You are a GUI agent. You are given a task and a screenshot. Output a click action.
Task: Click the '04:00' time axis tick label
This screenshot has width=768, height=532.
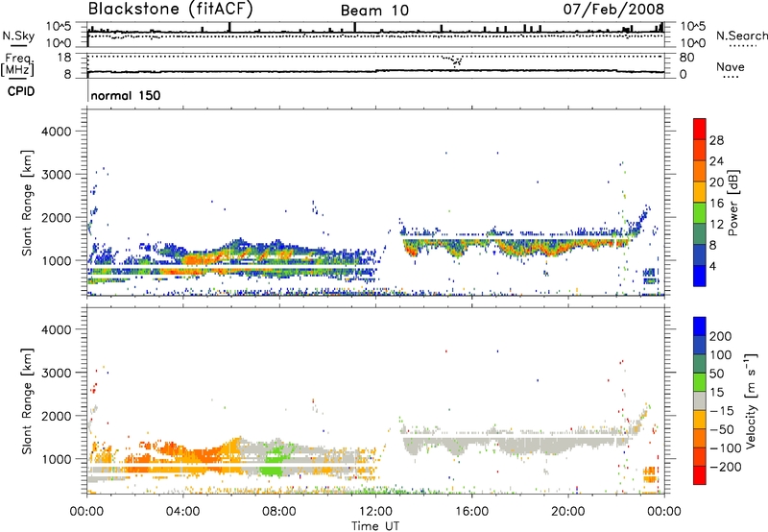point(182,512)
